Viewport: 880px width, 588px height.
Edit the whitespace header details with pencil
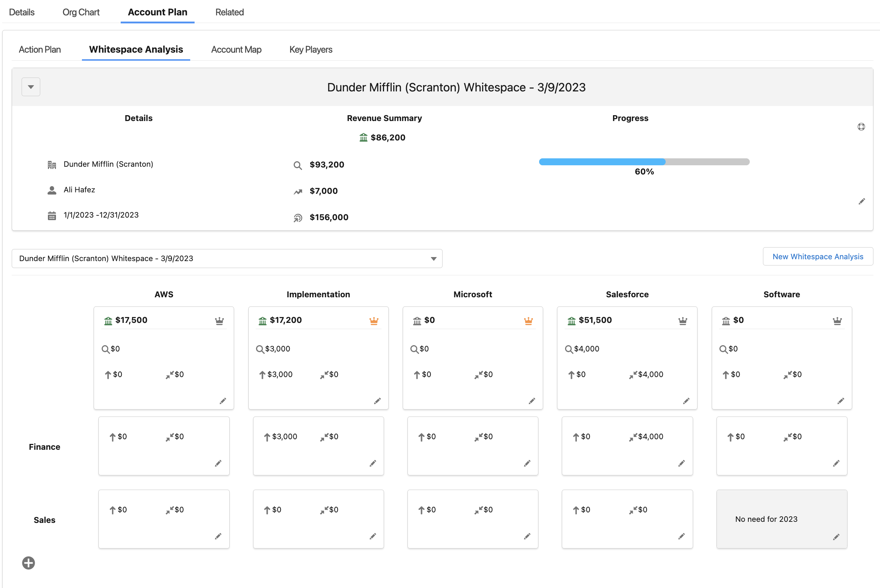coord(862,201)
